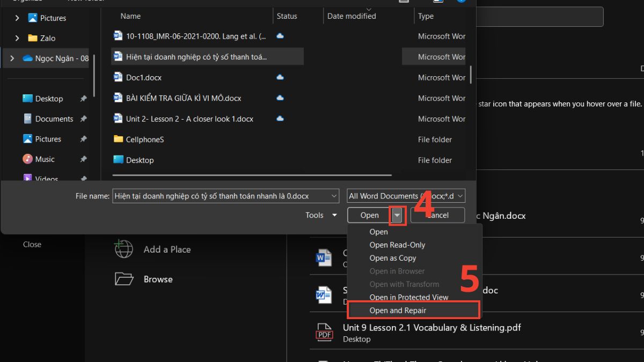Unpin Desktop using its pin icon
This screenshot has width=644, height=362.
point(83,99)
